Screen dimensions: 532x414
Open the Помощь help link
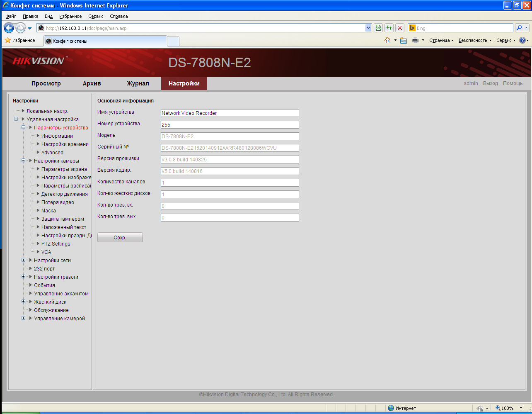[513, 83]
